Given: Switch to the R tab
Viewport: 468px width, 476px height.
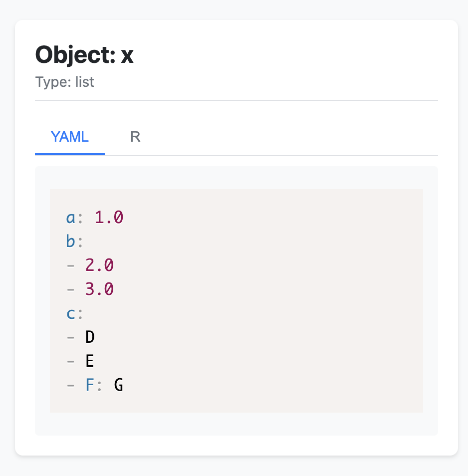Looking at the screenshot, I should coord(135,137).
